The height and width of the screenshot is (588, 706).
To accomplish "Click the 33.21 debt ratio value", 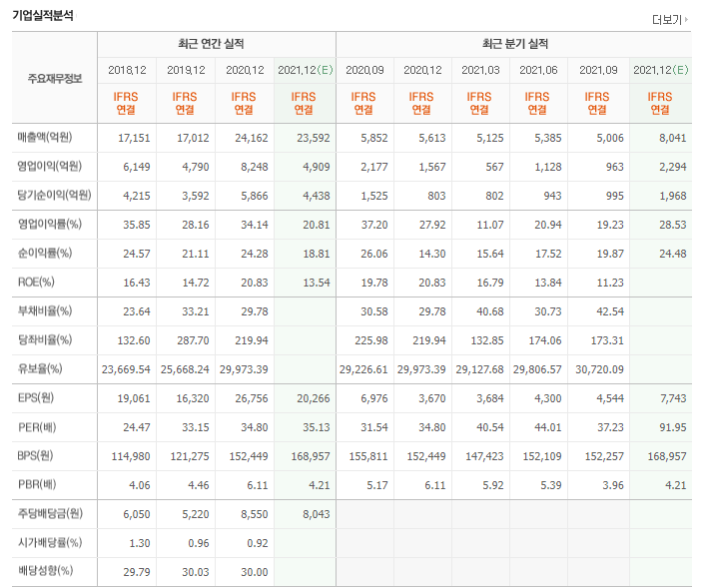I will [x=196, y=311].
